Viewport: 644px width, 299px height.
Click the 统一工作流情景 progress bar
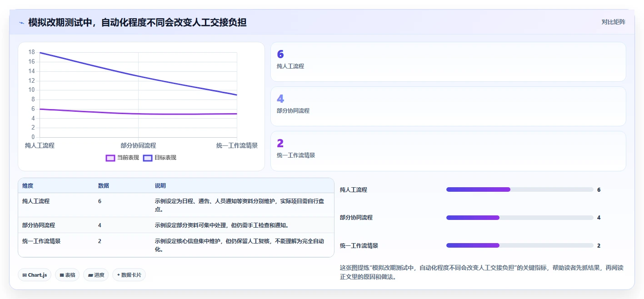coord(520,245)
